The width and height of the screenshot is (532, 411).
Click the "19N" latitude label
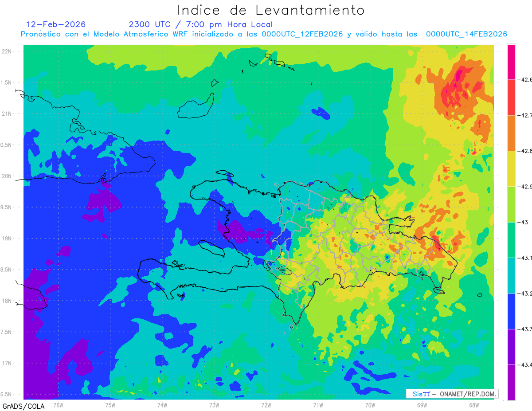click(x=7, y=238)
